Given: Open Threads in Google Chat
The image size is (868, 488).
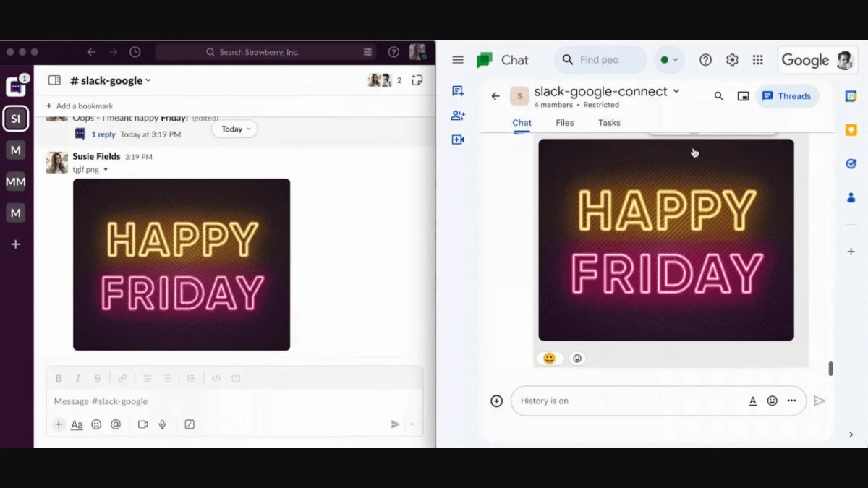Looking at the screenshot, I should pyautogui.click(x=787, y=95).
